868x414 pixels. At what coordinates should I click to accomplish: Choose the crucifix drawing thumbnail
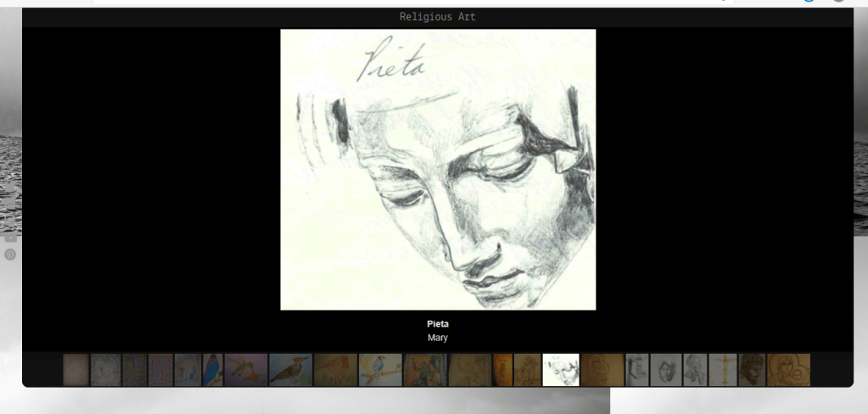(x=722, y=370)
